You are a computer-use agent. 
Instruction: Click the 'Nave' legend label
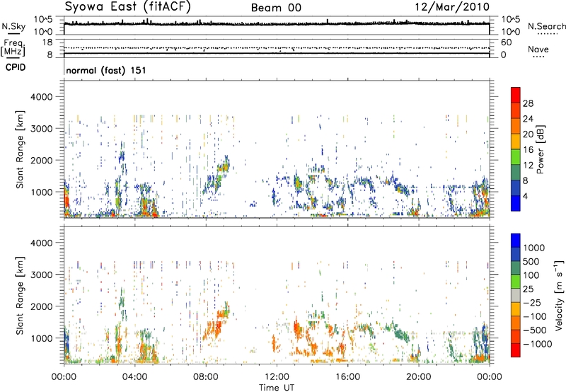(538, 49)
